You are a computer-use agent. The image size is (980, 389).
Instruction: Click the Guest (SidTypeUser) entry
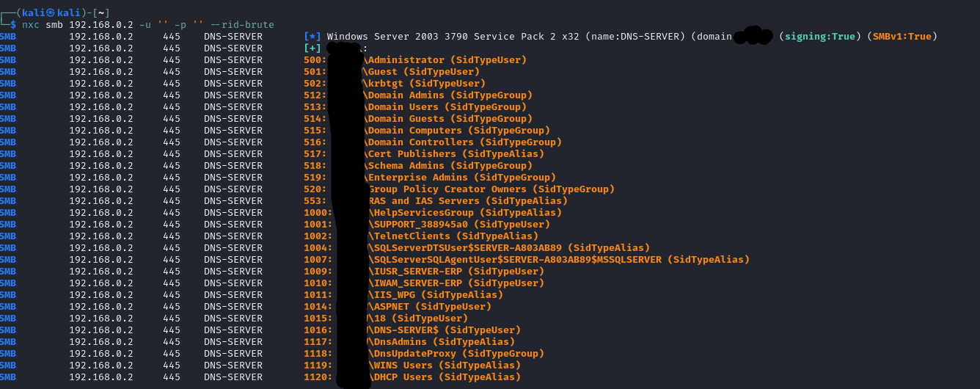click(423, 72)
